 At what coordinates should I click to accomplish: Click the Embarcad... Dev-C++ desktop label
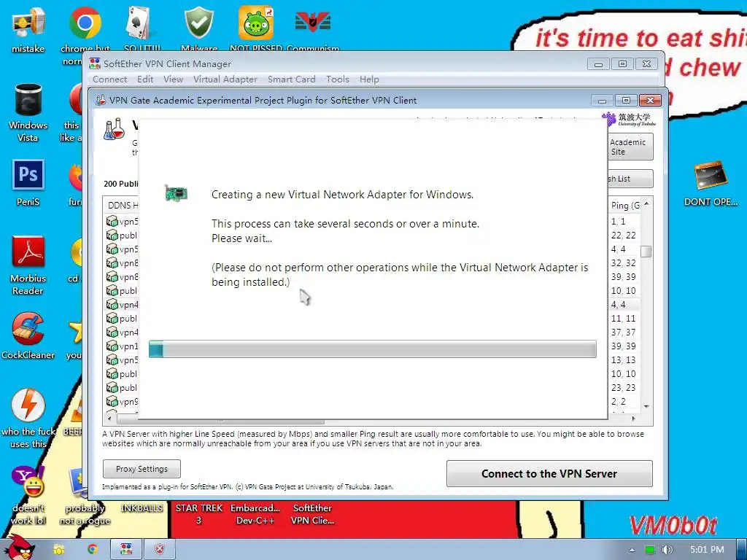pyautogui.click(x=255, y=514)
